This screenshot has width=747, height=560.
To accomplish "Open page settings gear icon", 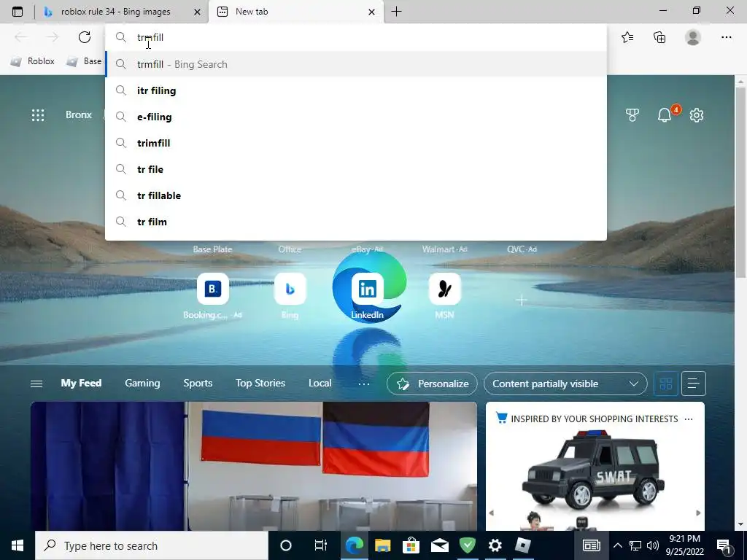I will (697, 114).
